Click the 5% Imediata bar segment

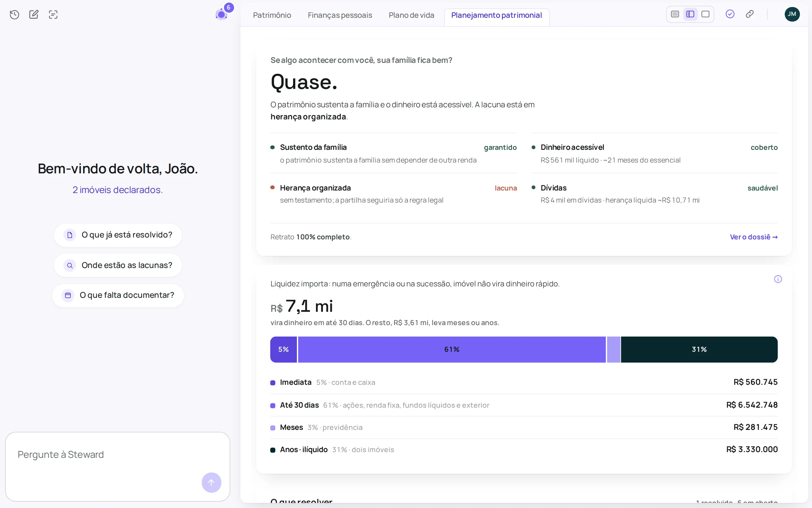coord(284,350)
